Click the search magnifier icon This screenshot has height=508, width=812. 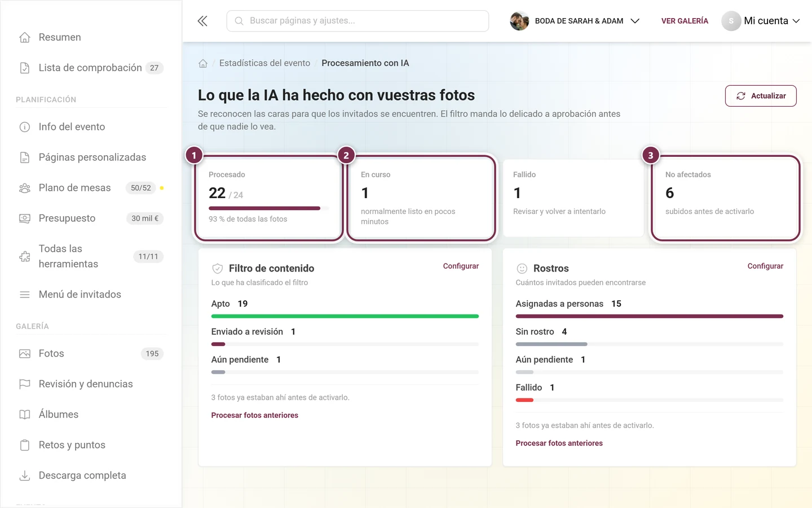(239, 21)
